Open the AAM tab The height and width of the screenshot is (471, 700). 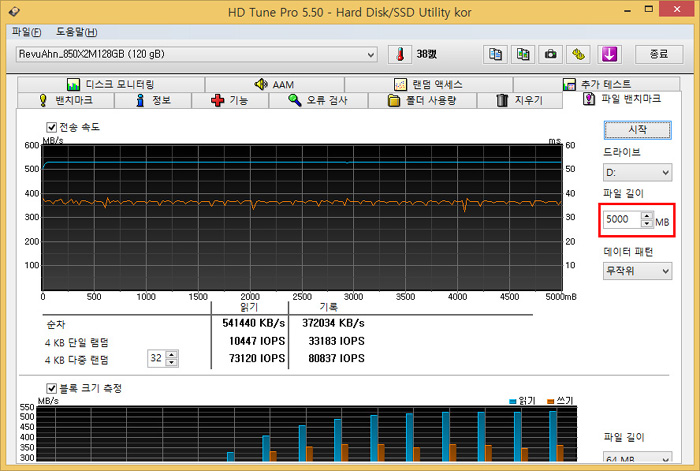274,84
